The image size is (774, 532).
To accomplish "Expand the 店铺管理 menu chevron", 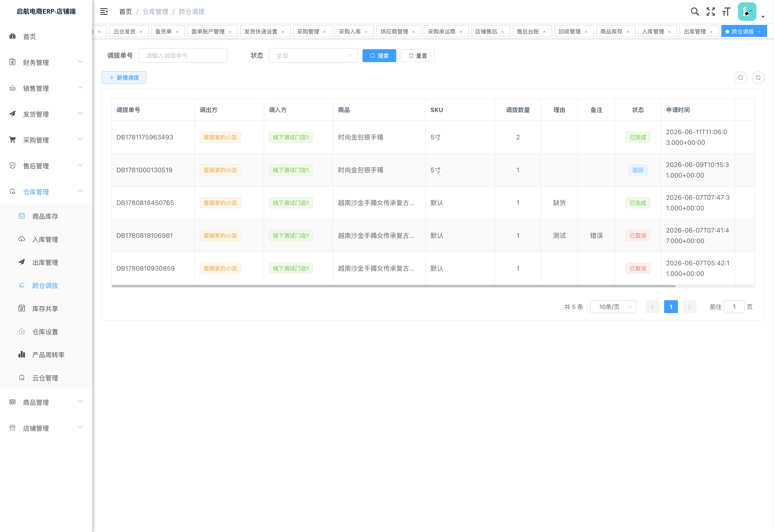I will point(80,427).
